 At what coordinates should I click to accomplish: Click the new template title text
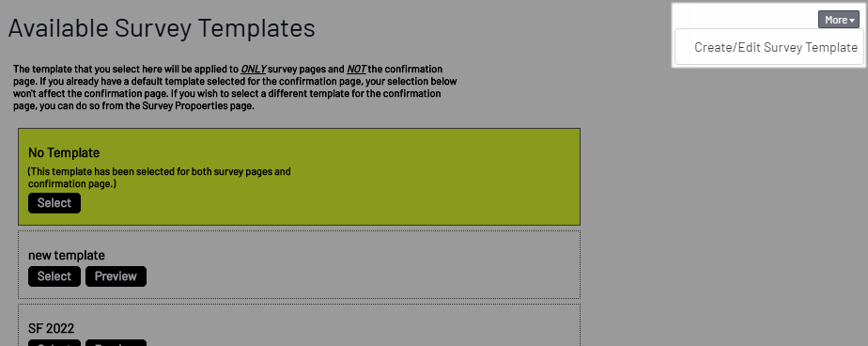pos(67,255)
